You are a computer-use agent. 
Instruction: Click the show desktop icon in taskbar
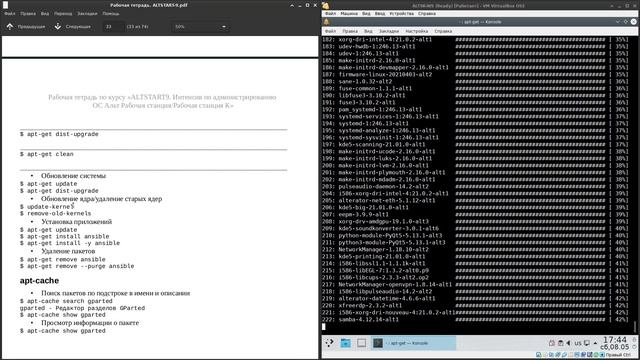[x=362, y=343]
